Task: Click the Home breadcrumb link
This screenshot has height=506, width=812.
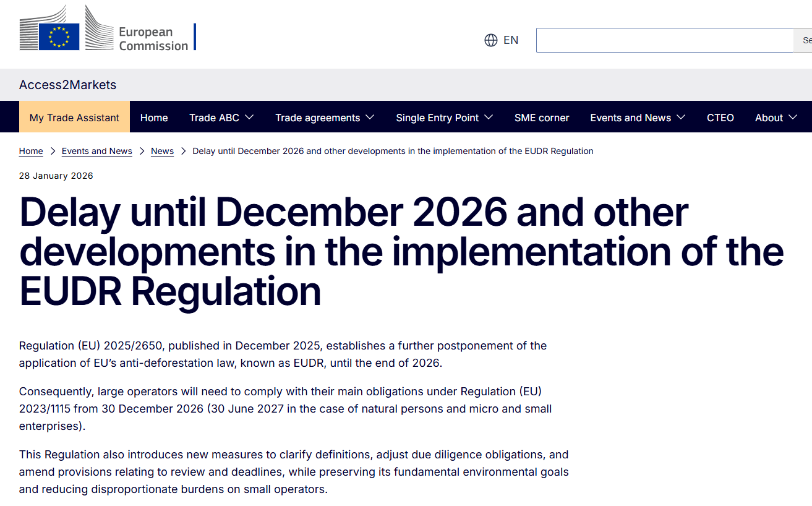Action: click(31, 151)
